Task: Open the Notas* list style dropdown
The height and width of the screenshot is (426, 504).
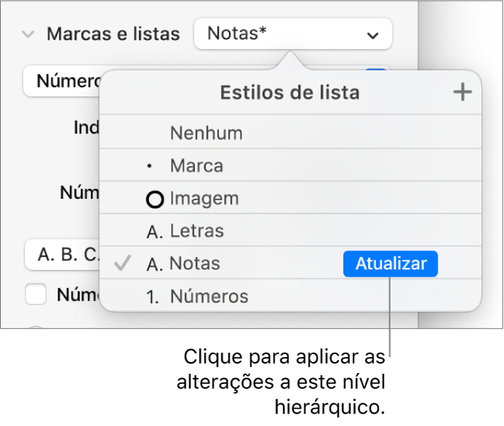Action: pos(292,34)
